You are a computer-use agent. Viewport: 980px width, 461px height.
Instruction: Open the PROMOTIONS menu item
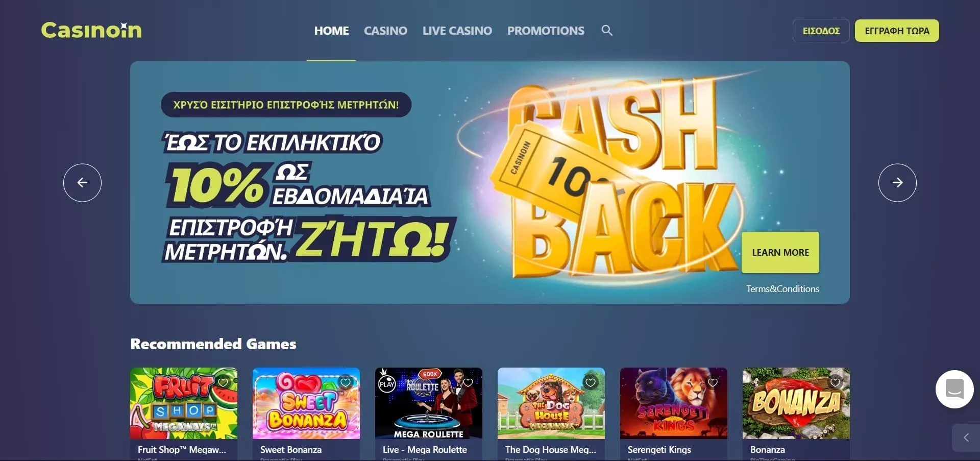coord(546,31)
